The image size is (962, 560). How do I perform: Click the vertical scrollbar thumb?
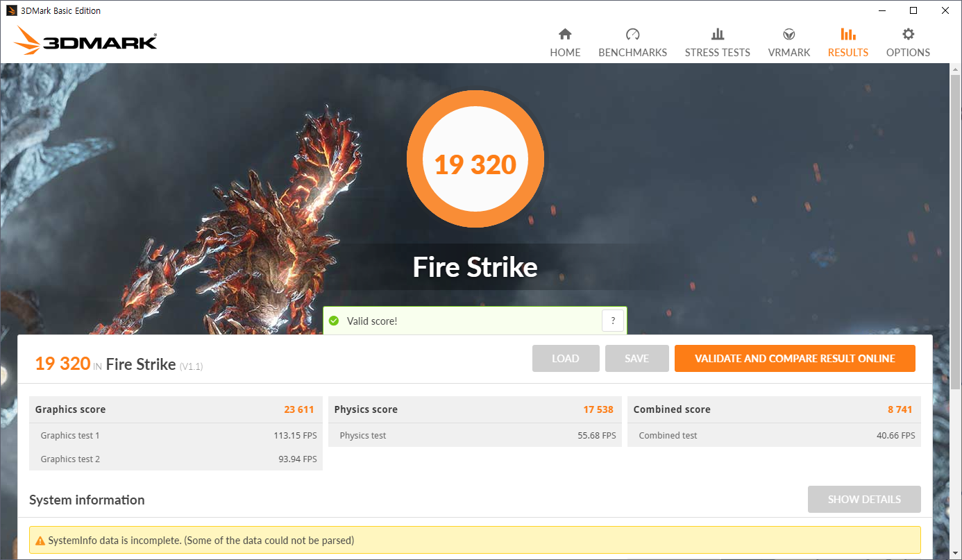(x=956, y=232)
